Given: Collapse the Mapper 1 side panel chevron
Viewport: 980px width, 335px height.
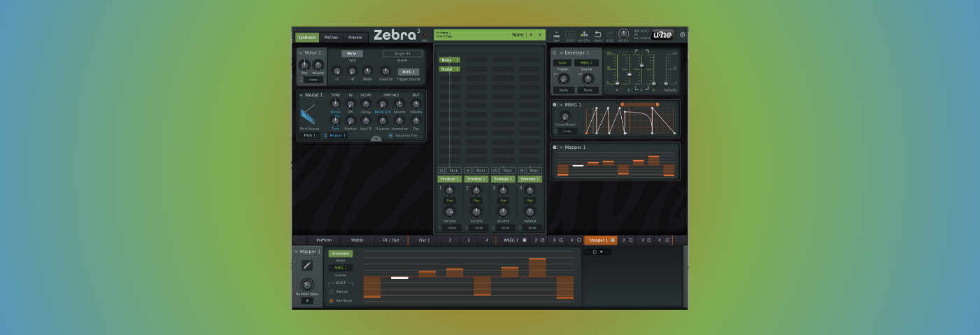Looking at the screenshot, I should [561, 148].
